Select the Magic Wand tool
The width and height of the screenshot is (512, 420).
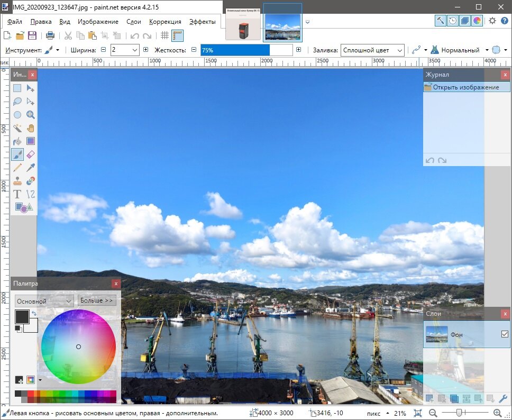(17, 128)
